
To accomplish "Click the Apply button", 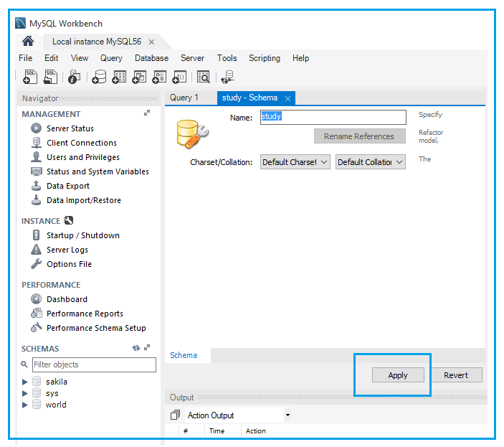I will [x=398, y=375].
